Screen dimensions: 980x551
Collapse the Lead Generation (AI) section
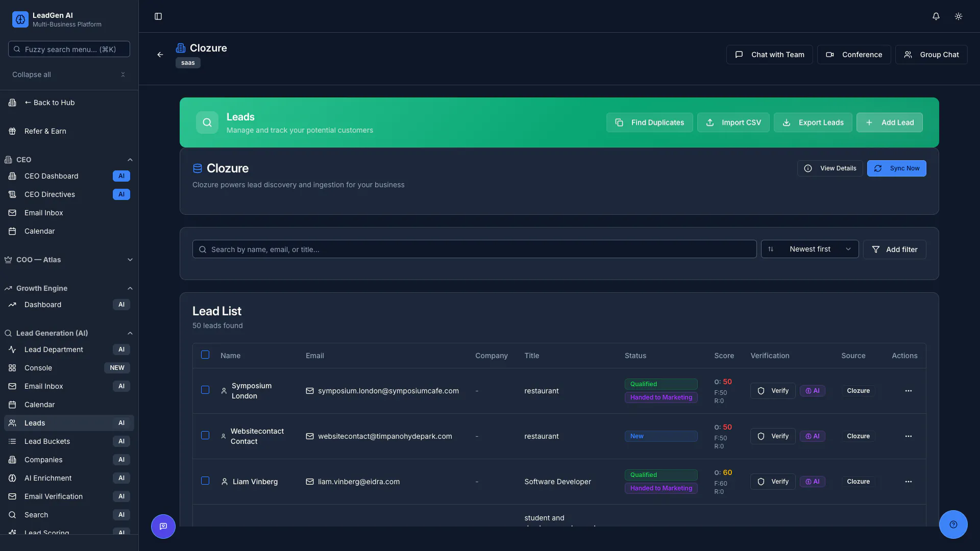click(69, 333)
